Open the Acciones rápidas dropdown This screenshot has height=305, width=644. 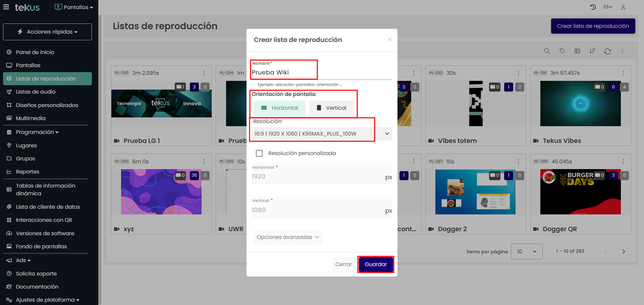click(47, 32)
